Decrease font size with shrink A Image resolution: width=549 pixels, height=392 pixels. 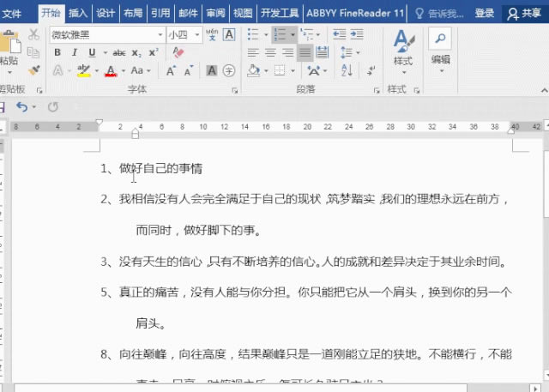(x=189, y=70)
